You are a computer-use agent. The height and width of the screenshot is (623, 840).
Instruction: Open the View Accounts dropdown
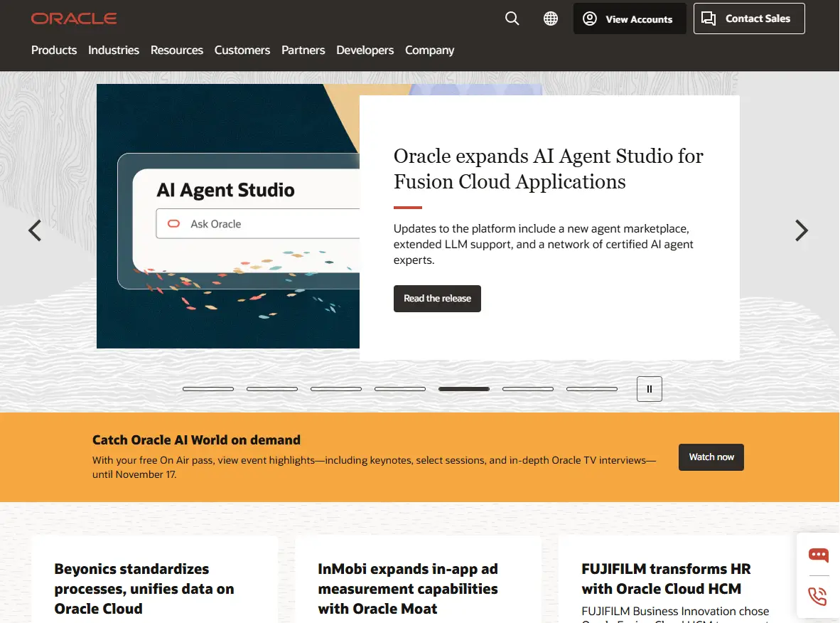pos(629,19)
